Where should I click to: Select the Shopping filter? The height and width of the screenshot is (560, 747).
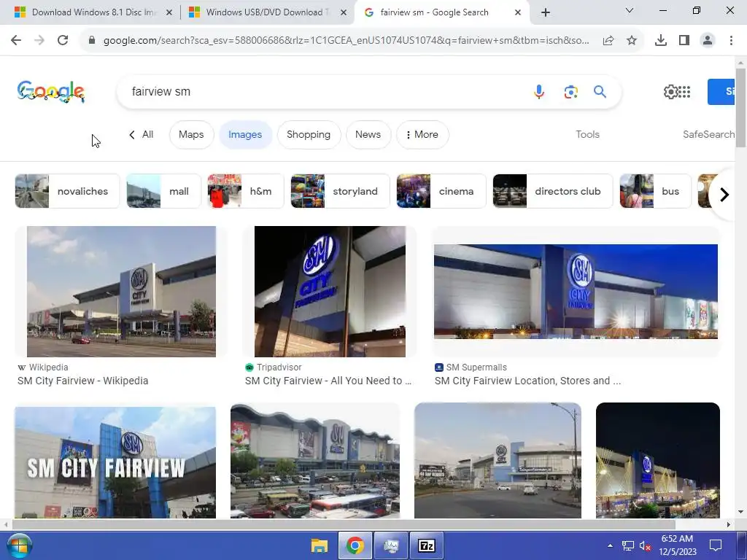(309, 135)
